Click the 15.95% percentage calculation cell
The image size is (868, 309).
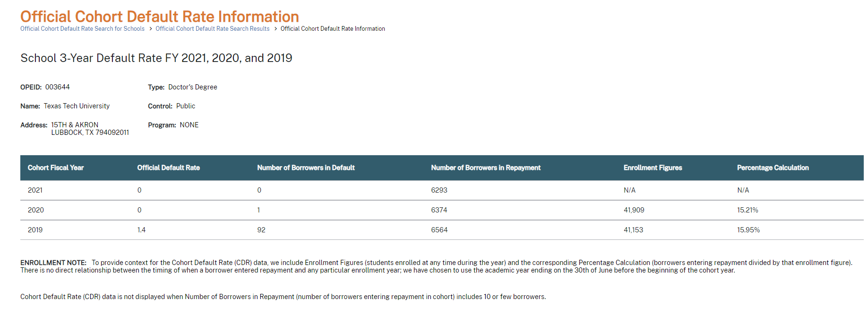point(748,230)
